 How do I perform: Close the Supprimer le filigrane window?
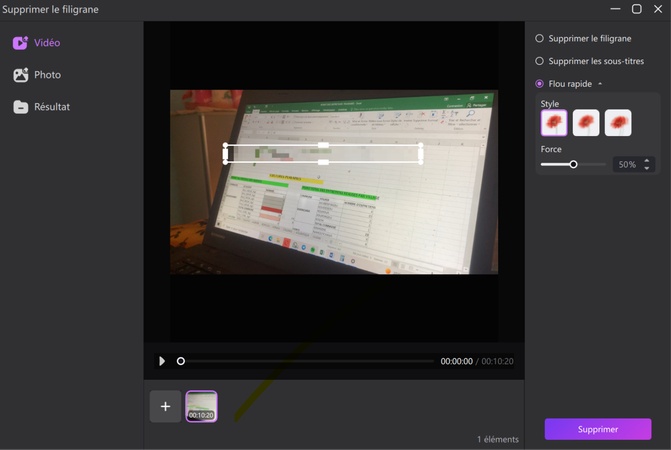pos(658,9)
